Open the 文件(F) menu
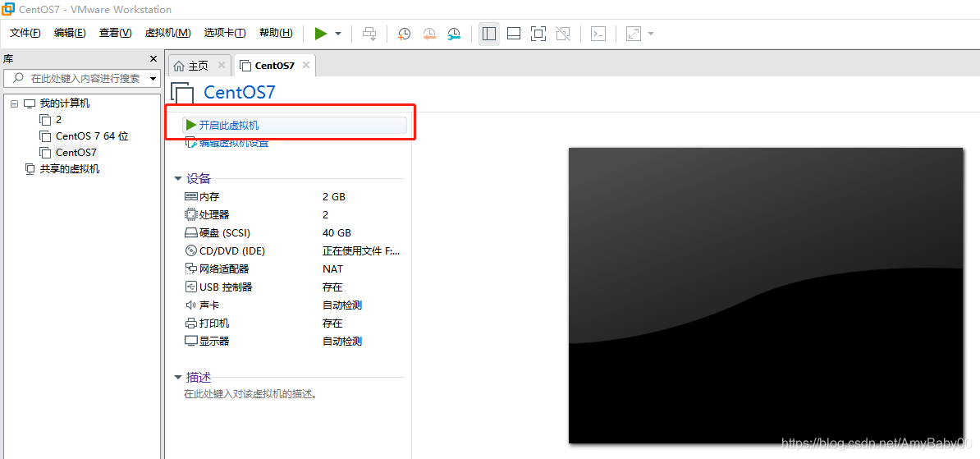Screen dimensions: 980x459 tap(25, 33)
